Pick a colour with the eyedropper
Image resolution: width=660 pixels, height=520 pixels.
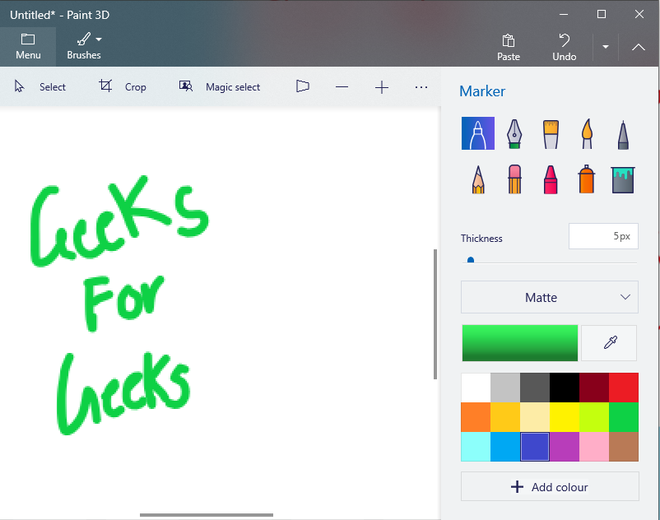tap(609, 343)
